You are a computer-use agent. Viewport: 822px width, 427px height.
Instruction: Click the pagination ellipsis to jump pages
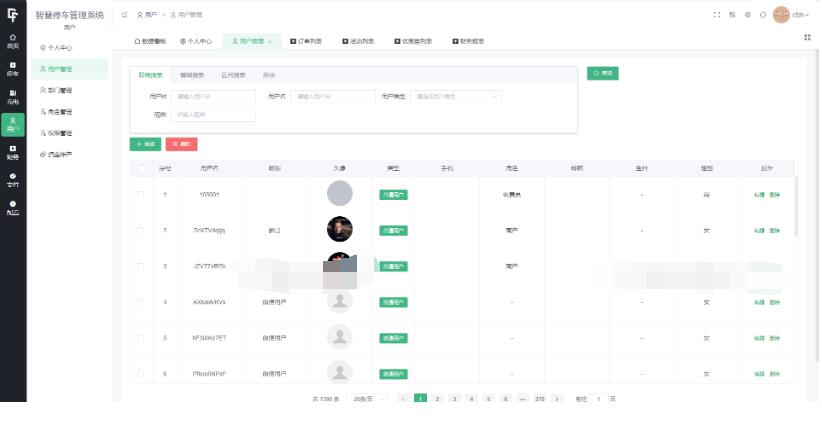(x=523, y=399)
